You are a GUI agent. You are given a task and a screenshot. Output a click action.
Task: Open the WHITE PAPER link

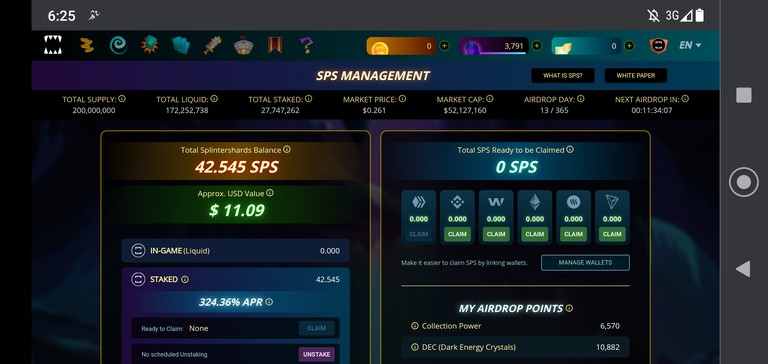636,75
